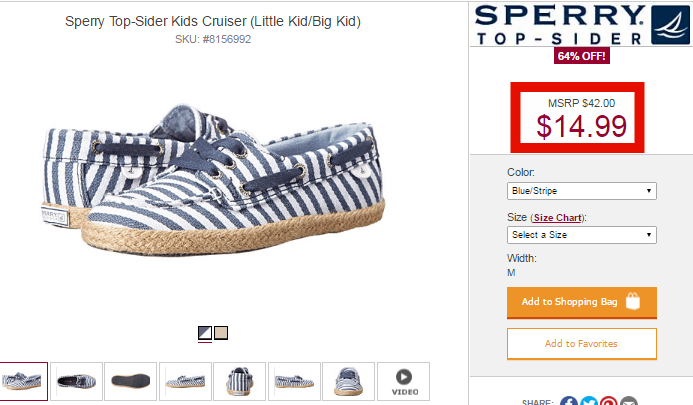693x405 pixels.
Task: Click the Sperry Top-Sider brand logo
Action: (x=581, y=25)
